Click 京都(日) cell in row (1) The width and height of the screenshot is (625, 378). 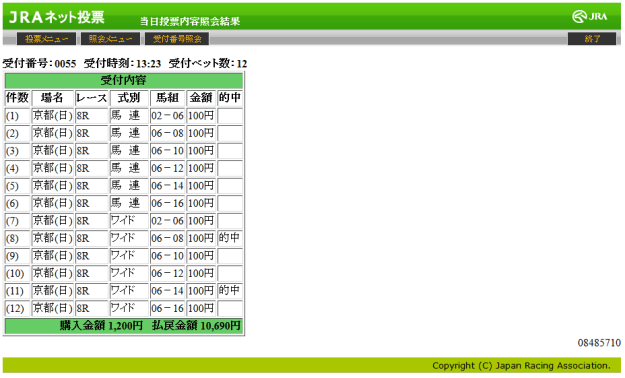(x=53, y=116)
